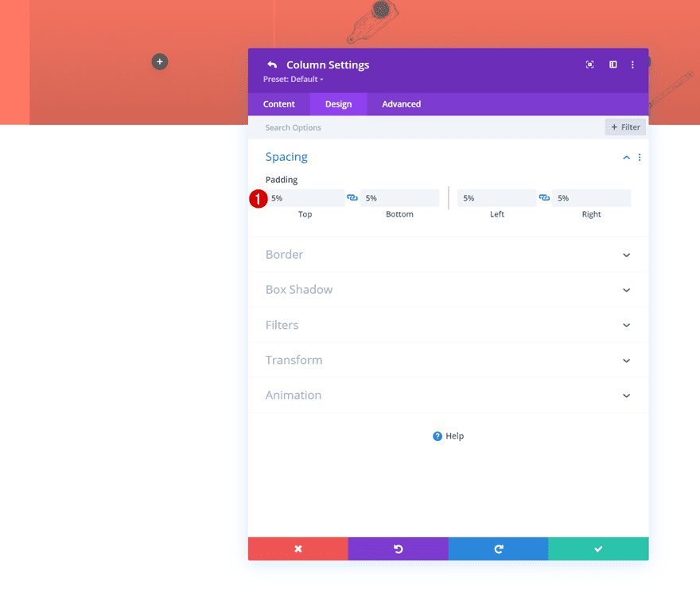Viewport: 700px width, 601px height.
Task: Open the Help link
Action: [448, 435]
